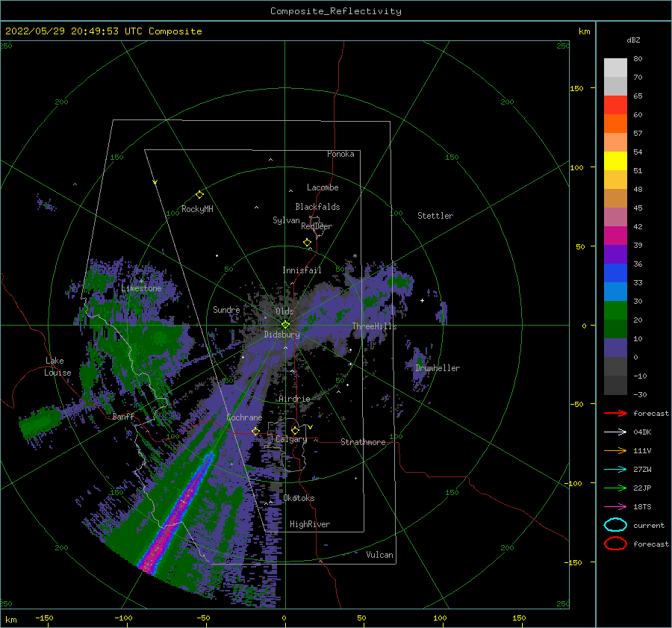Click the 'current' legend label

point(649,525)
